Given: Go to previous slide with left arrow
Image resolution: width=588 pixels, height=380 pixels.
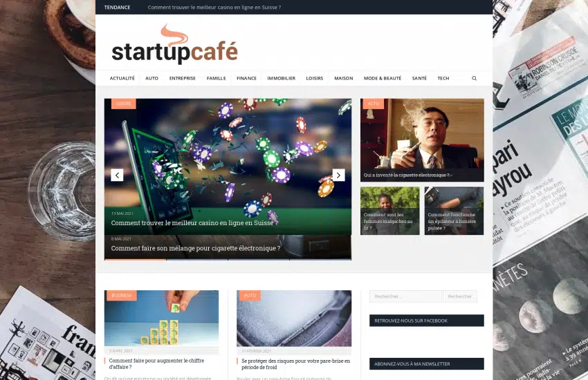Looking at the screenshot, I should [117, 175].
